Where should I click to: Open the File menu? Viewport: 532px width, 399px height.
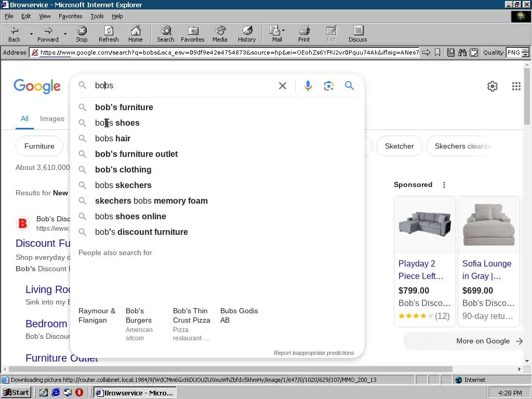pyautogui.click(x=9, y=16)
